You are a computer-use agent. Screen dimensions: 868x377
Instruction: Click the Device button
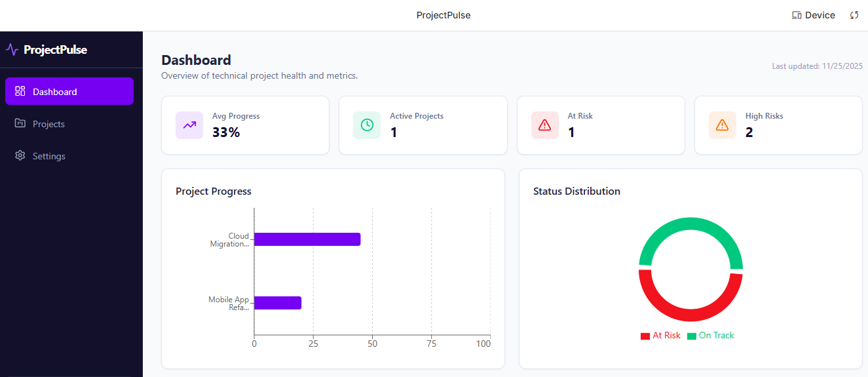click(x=814, y=15)
